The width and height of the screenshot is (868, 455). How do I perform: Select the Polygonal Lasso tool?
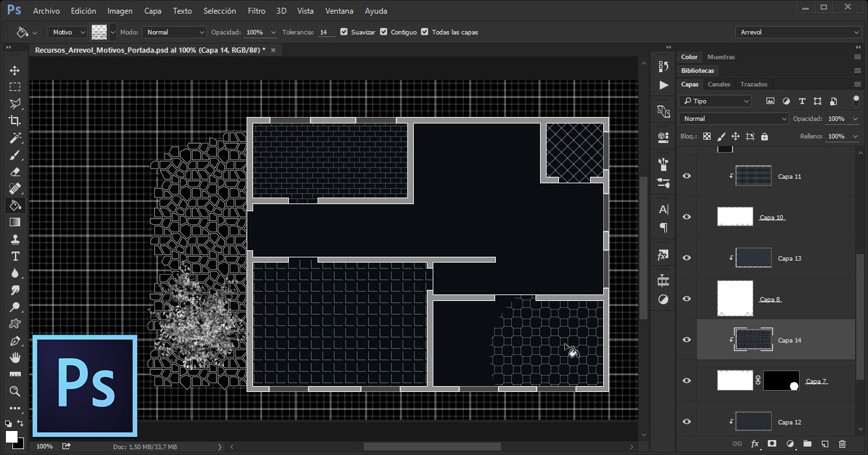(14, 104)
